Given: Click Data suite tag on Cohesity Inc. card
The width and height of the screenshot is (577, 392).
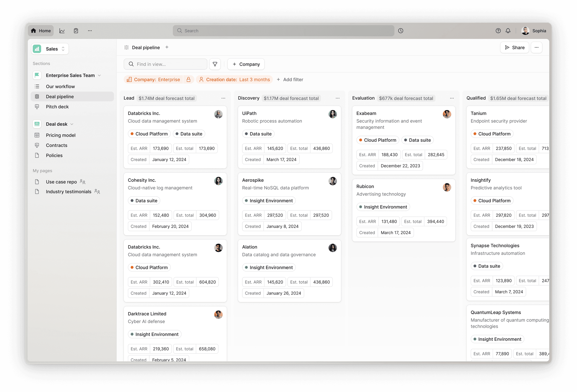Looking at the screenshot, I should (144, 201).
